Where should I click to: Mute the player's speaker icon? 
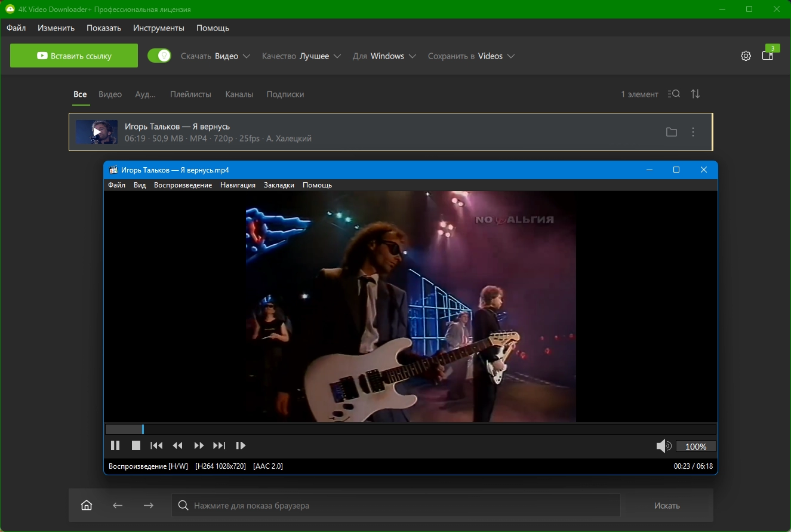tap(663, 446)
